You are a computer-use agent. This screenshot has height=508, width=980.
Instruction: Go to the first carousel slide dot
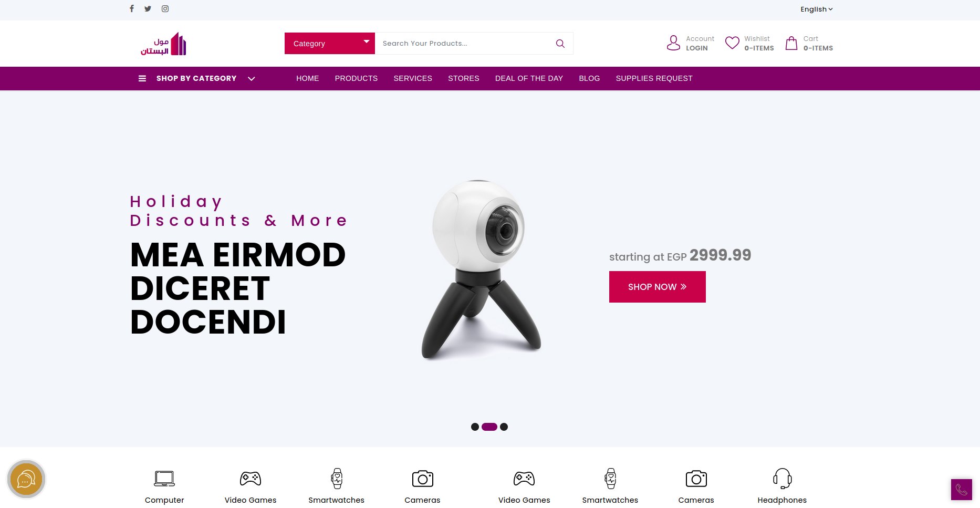475,427
